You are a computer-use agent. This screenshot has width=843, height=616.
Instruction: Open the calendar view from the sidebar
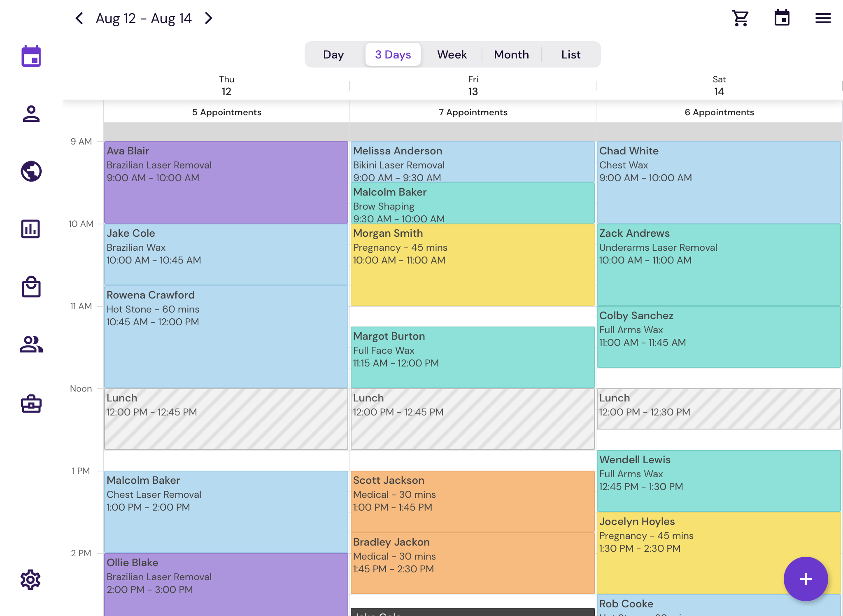point(31,56)
